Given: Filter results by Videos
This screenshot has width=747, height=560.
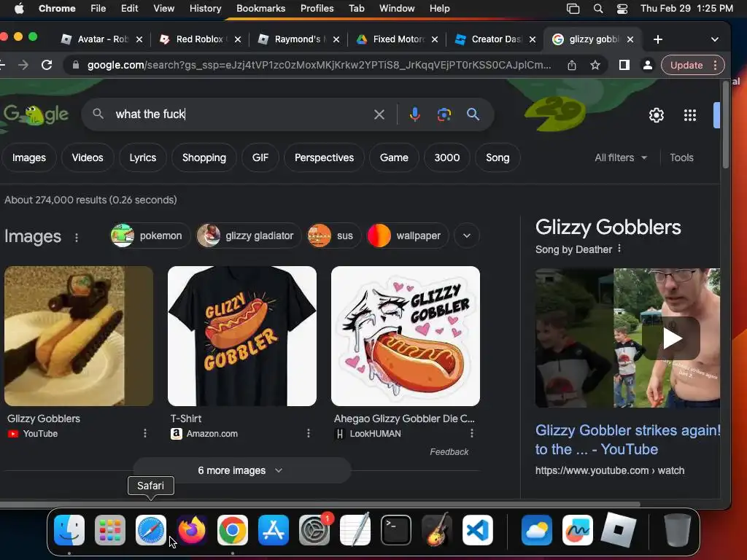Looking at the screenshot, I should tap(88, 157).
